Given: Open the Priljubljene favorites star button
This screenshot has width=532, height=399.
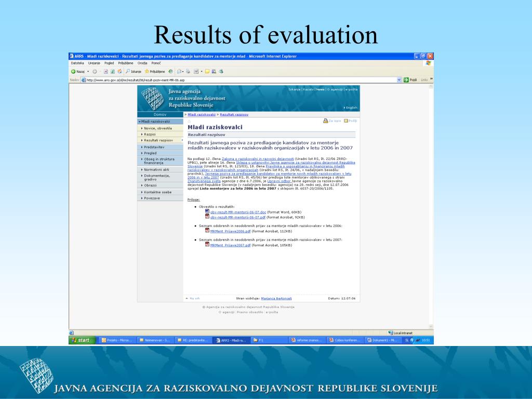Looking at the screenshot, I should click(155, 72).
